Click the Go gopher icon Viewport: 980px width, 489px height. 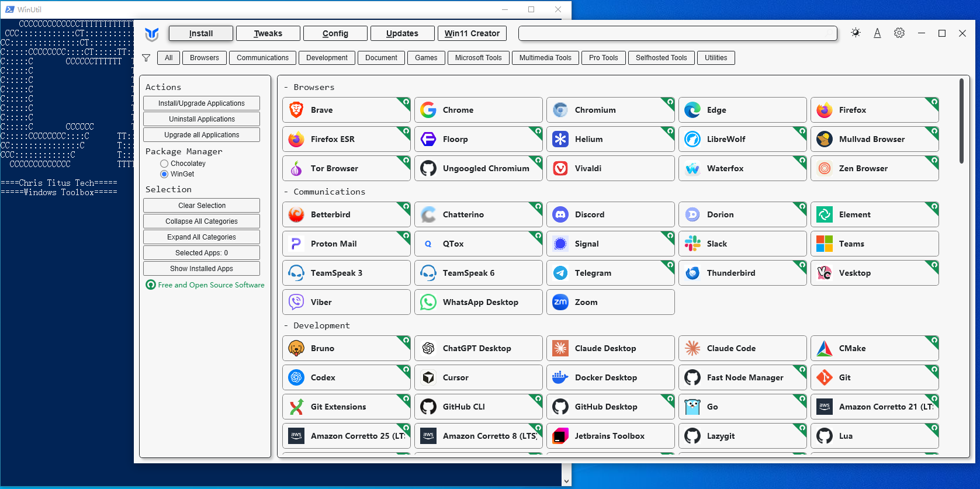pyautogui.click(x=692, y=407)
